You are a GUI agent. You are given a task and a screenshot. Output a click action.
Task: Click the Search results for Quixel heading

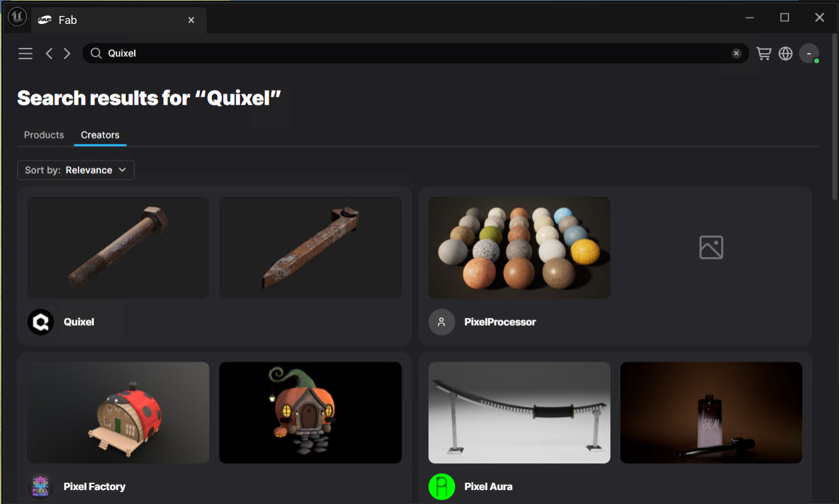(x=149, y=98)
